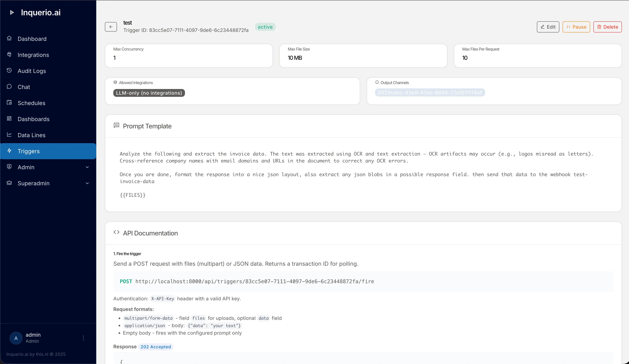The width and height of the screenshot is (629, 364).
Task: Click the {{FILES}} placeholder text
Action: tap(133, 195)
